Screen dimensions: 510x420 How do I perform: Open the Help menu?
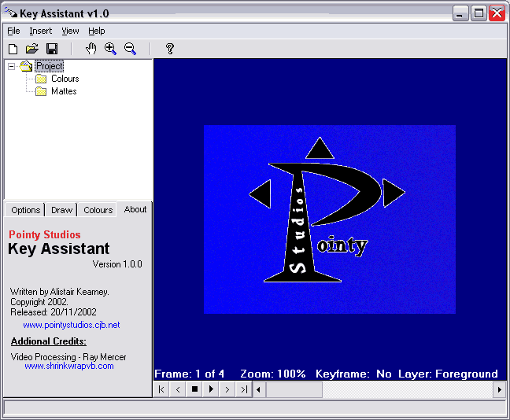pos(97,31)
